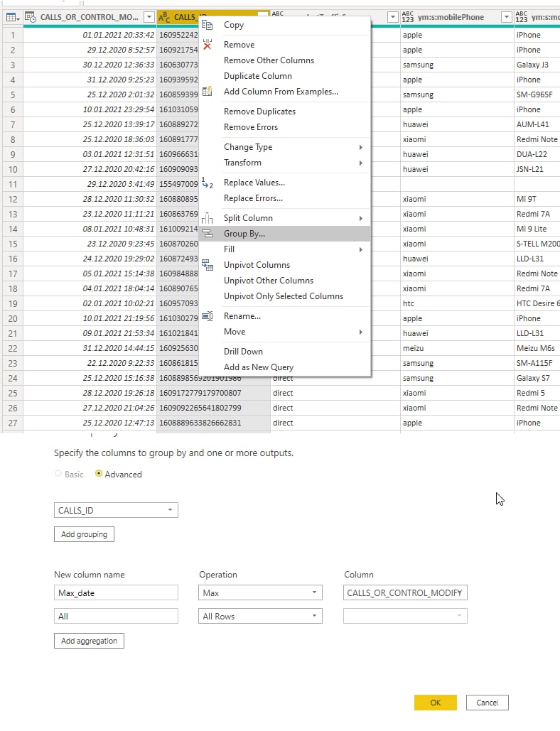Viewport: 560px width, 731px height.
Task: Choose Remove Duplicates
Action: [x=284, y=112]
